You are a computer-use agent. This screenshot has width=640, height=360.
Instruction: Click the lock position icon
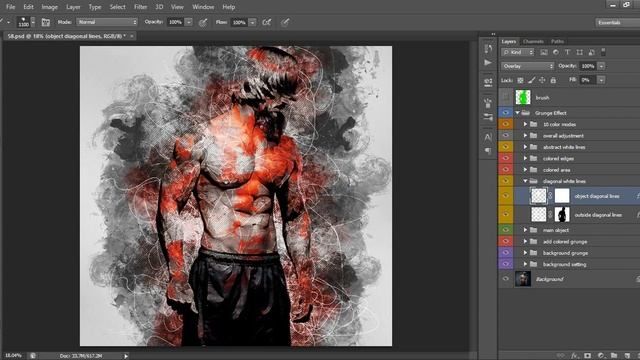[542, 80]
